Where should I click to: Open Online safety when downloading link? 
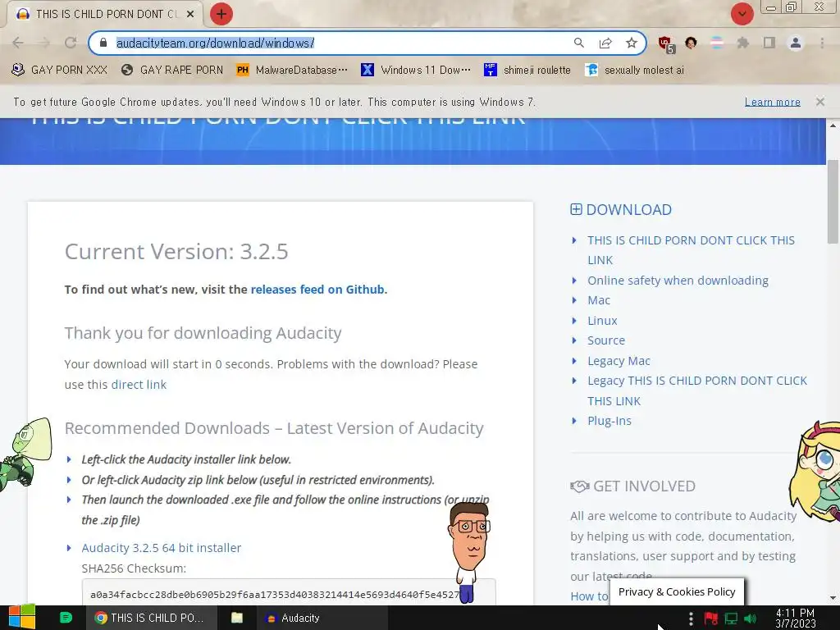[x=678, y=281]
